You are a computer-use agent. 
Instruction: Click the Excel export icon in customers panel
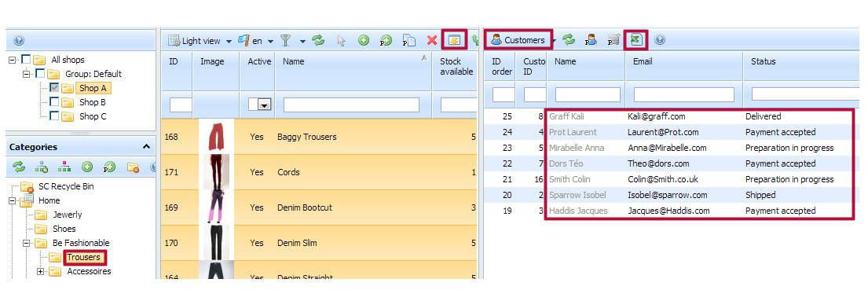tap(636, 40)
